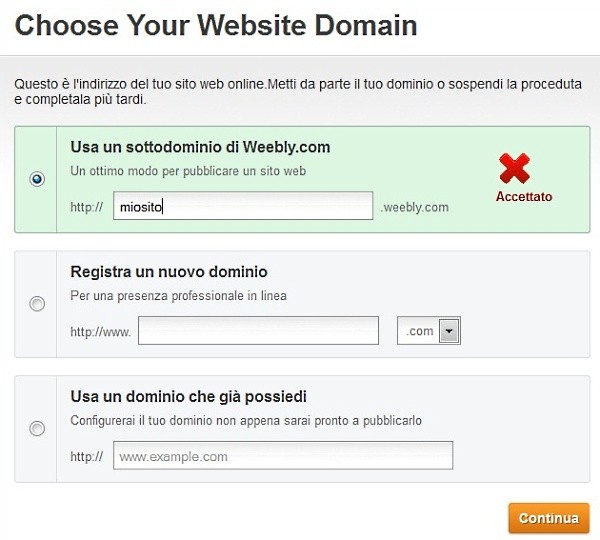
Task: Click the Choose Your Website Domain title
Action: [x=216, y=25]
